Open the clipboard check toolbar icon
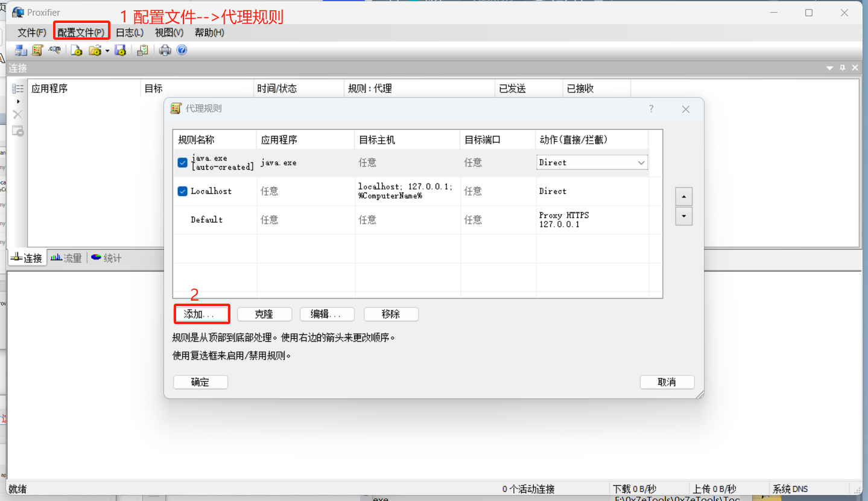868x501 pixels. click(142, 49)
